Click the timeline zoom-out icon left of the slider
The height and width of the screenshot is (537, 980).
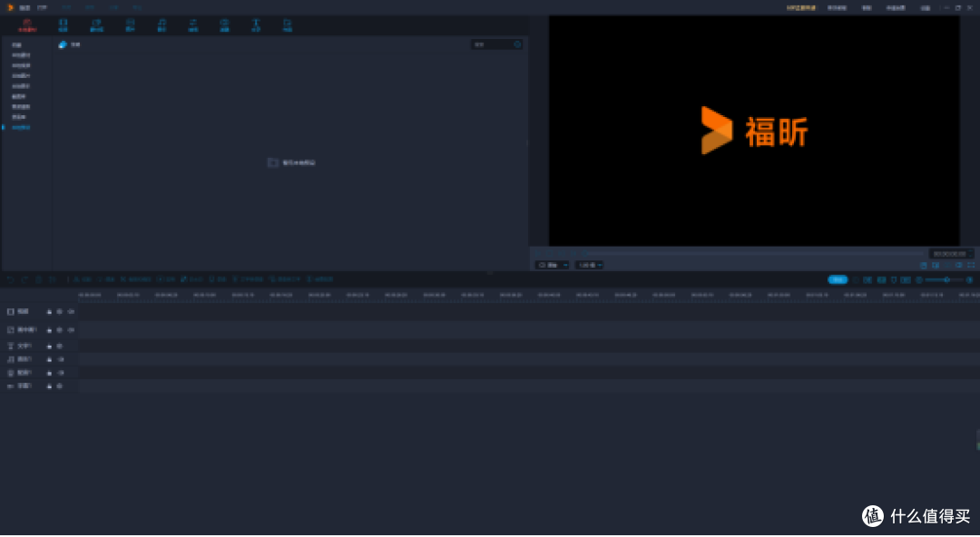(918, 279)
